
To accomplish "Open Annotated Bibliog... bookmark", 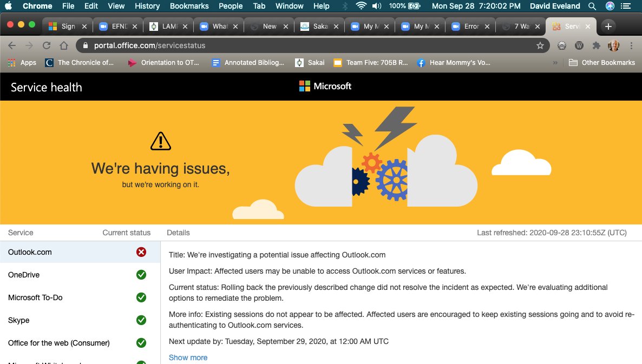I will 248,63.
